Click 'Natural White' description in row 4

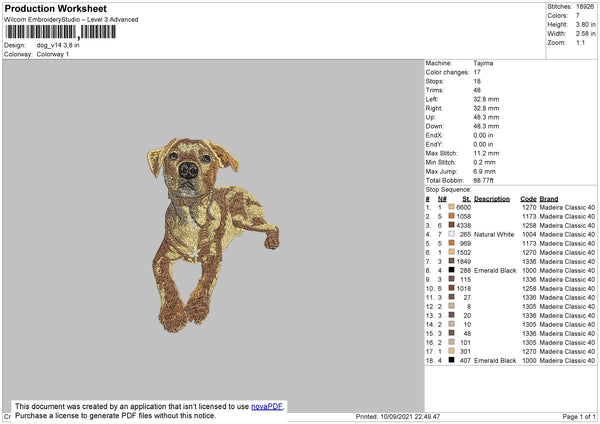(x=494, y=234)
